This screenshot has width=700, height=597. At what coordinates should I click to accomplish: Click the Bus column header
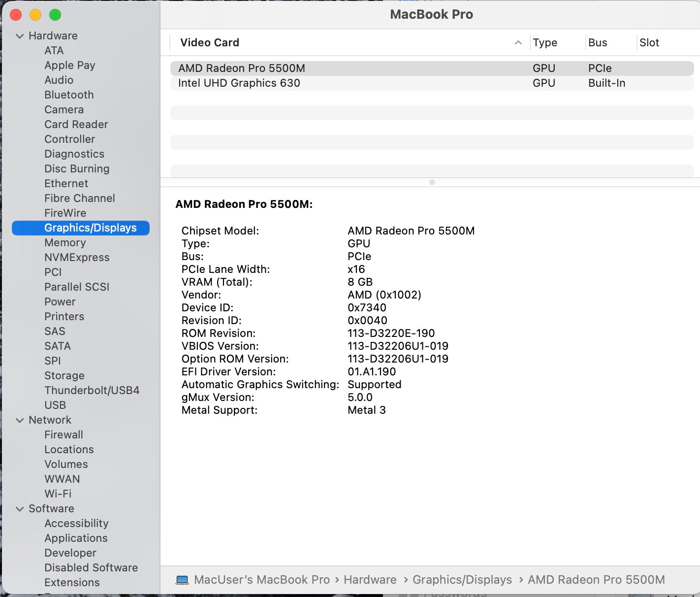pos(598,43)
